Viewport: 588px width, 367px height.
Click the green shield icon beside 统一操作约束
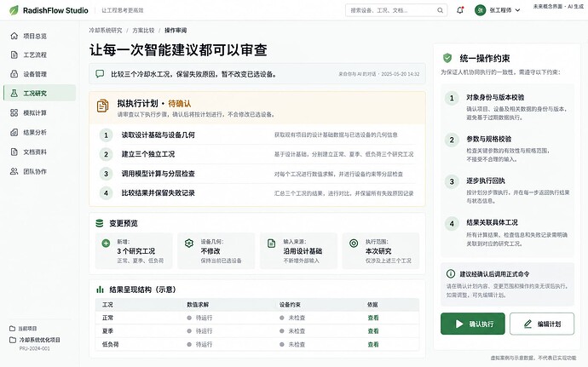click(447, 58)
